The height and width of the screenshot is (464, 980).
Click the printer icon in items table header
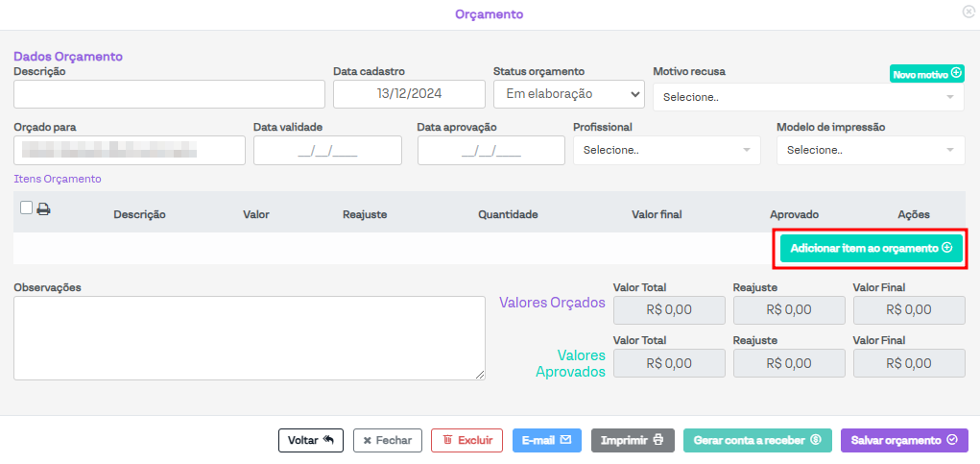(x=43, y=208)
